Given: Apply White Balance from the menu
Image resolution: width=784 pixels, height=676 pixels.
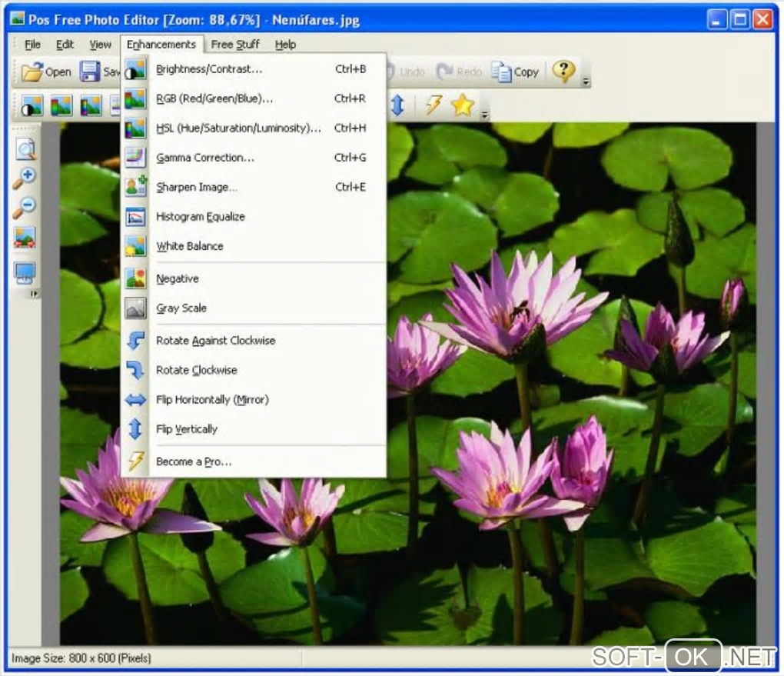Looking at the screenshot, I should [254, 246].
